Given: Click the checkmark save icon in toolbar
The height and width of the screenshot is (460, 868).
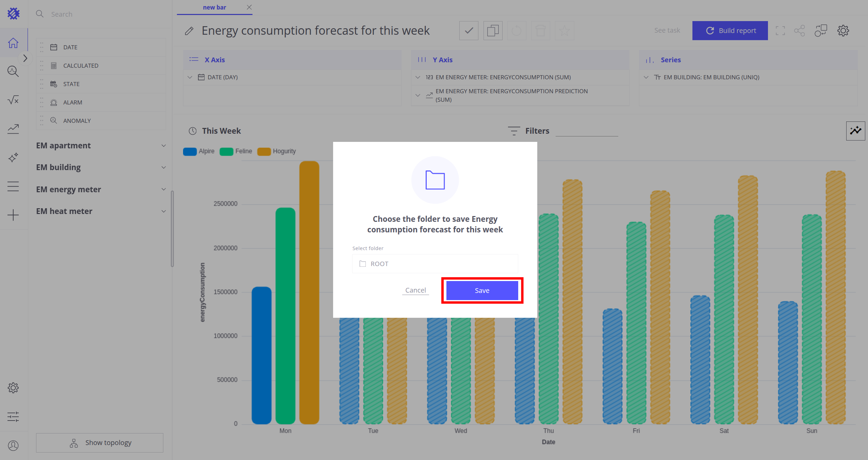Looking at the screenshot, I should (x=469, y=31).
